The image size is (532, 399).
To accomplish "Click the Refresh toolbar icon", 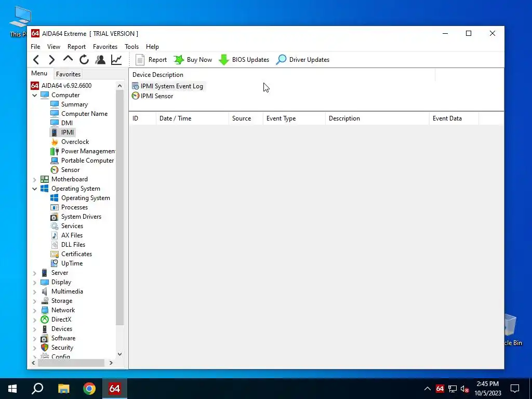I will coord(84,60).
